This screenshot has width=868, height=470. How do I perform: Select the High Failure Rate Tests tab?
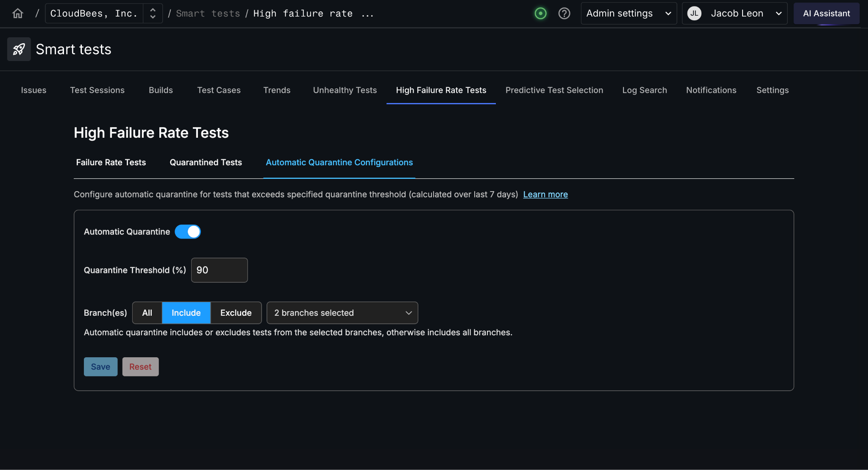441,90
